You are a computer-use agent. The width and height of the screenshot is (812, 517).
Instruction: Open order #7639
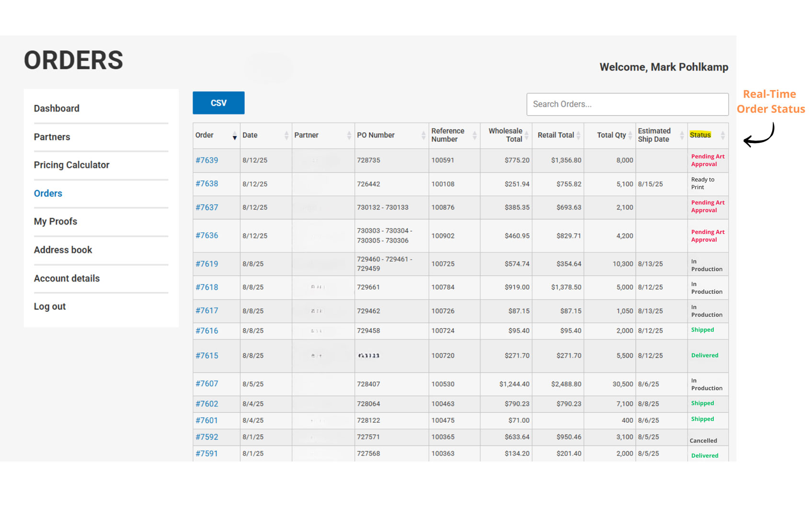point(206,160)
